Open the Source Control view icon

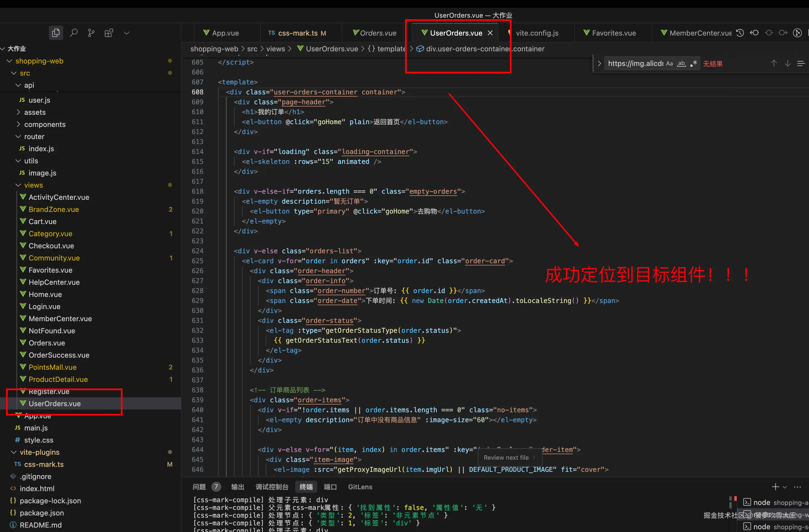click(91, 33)
